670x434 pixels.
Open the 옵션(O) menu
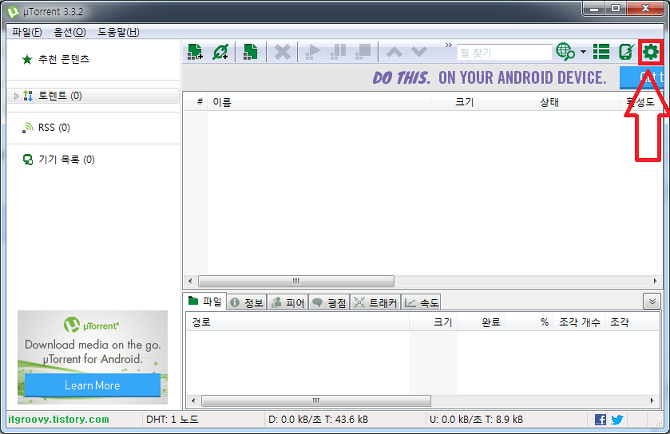point(70,32)
